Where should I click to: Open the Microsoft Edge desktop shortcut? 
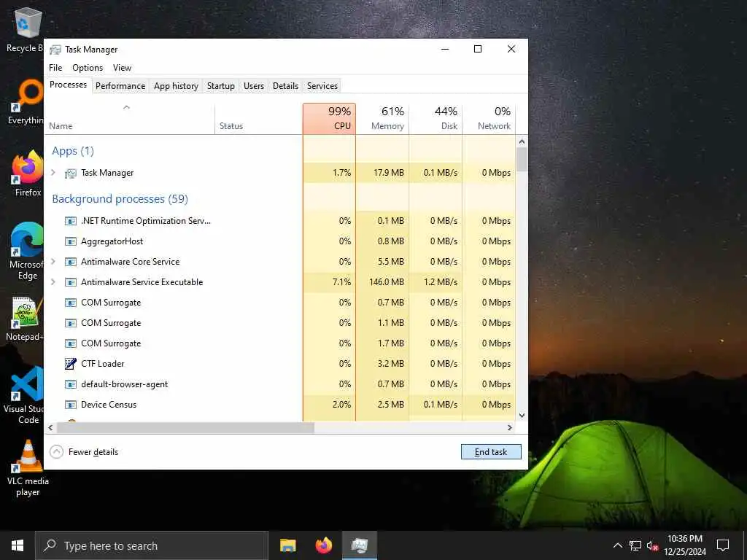point(28,238)
